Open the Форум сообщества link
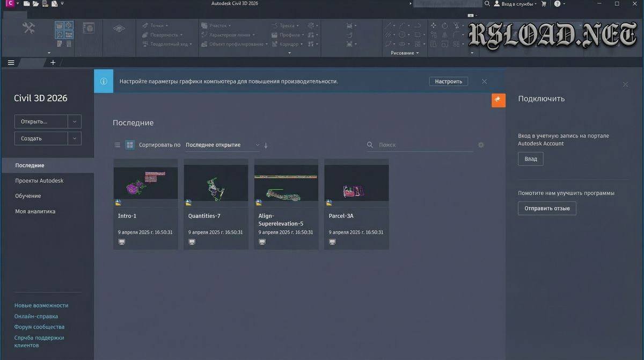 coord(39,327)
